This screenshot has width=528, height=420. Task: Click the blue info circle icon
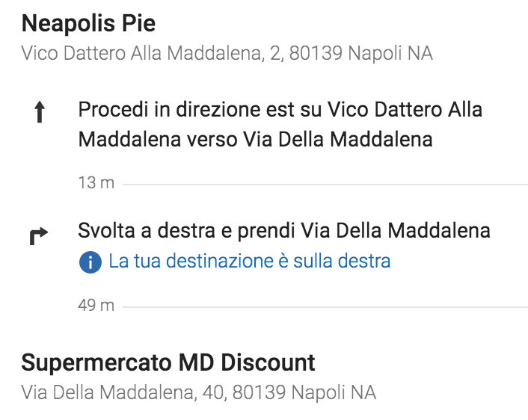click(x=90, y=262)
